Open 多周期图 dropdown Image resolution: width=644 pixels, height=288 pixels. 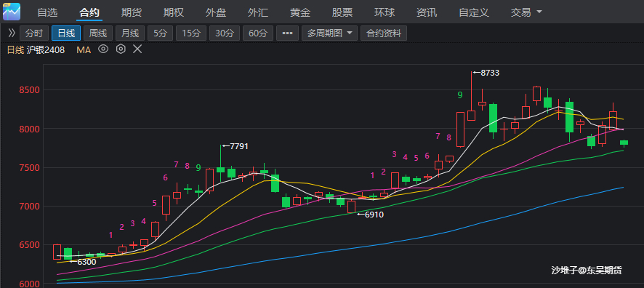coord(330,33)
